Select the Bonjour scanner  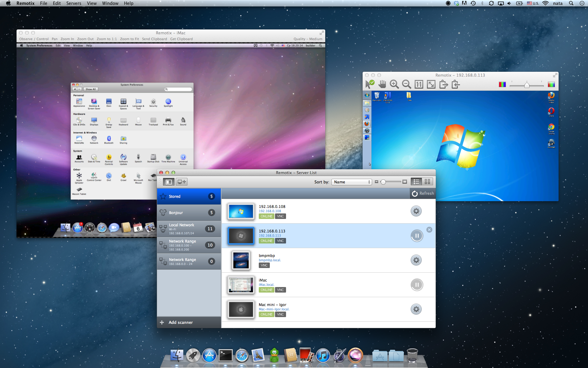pyautogui.click(x=189, y=213)
